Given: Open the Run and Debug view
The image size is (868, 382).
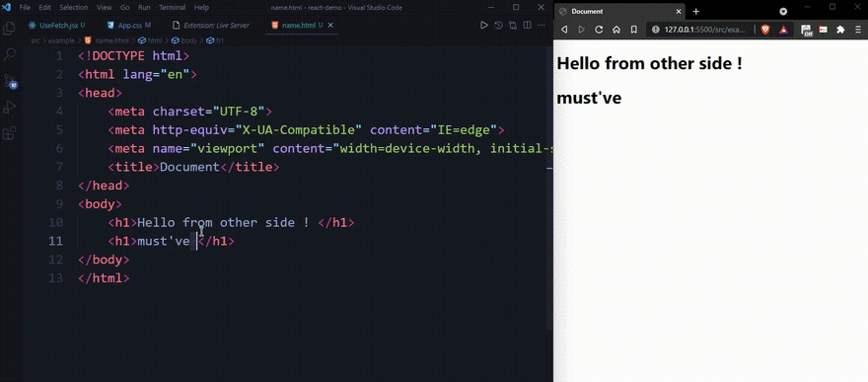Looking at the screenshot, I should [x=10, y=107].
